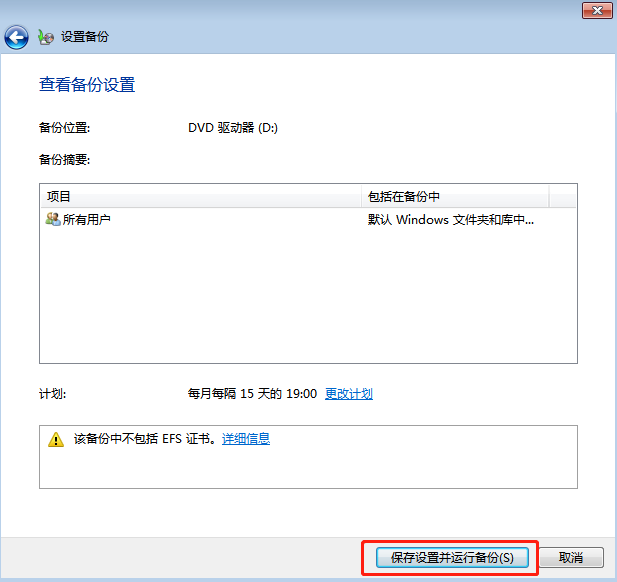Click the 所有用户 users icon

(53, 219)
